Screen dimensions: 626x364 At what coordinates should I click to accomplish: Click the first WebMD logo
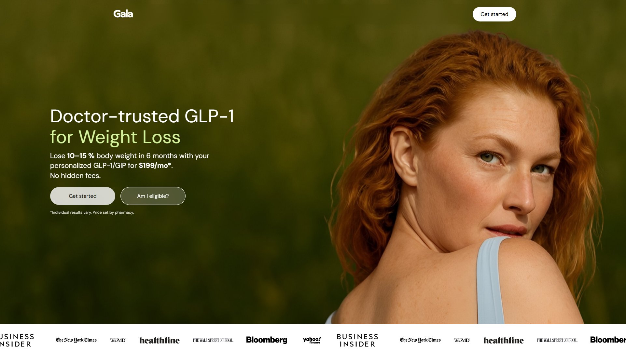pos(118,340)
